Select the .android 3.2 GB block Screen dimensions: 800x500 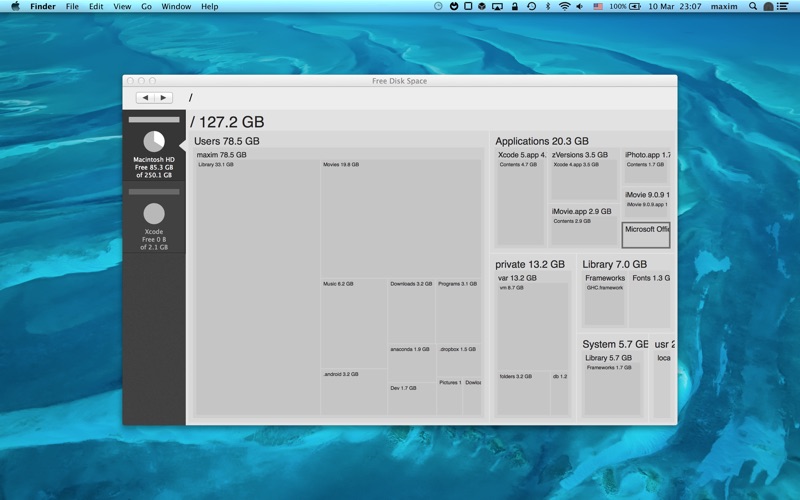point(354,392)
